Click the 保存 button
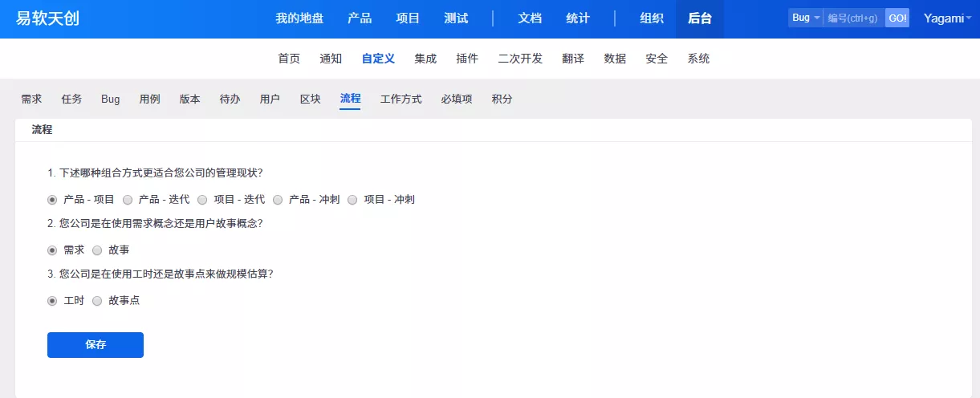980x398 pixels. click(x=96, y=345)
